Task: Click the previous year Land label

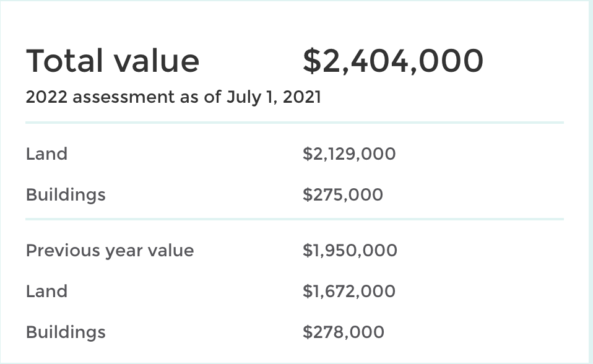Action: tap(46, 292)
